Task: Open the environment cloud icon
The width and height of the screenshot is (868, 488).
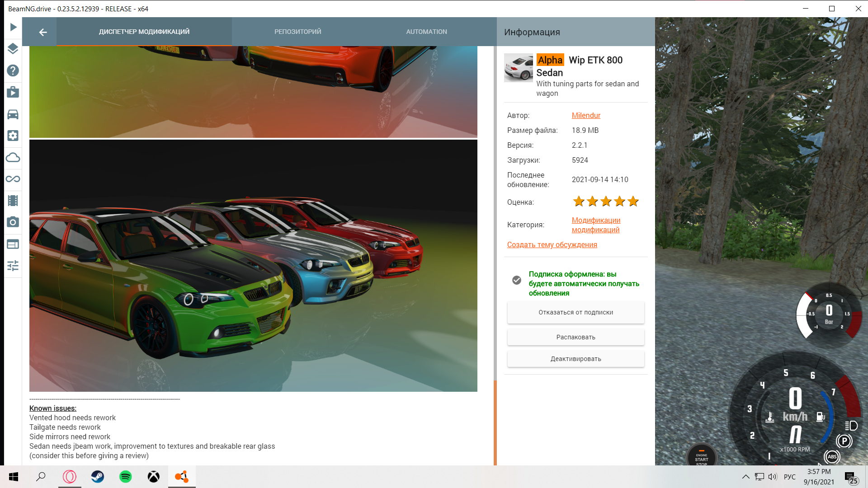Action: pos(13,158)
